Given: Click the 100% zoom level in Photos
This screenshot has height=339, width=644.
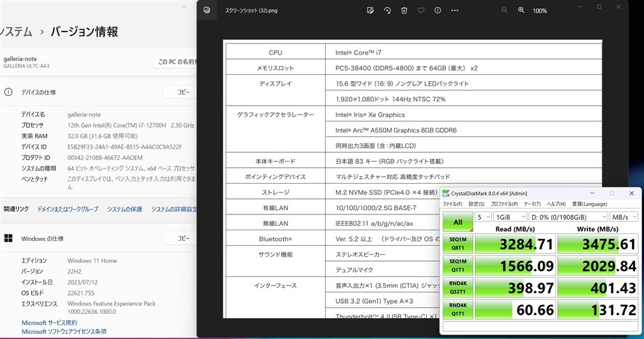Looking at the screenshot, I should pyautogui.click(x=540, y=11).
